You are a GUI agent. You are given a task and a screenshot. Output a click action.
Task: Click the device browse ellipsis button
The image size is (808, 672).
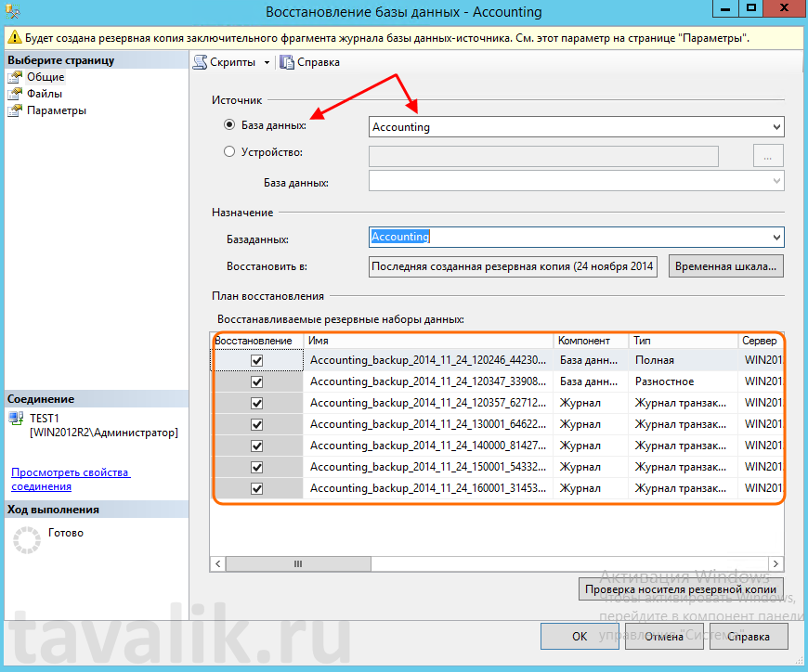coord(768,156)
